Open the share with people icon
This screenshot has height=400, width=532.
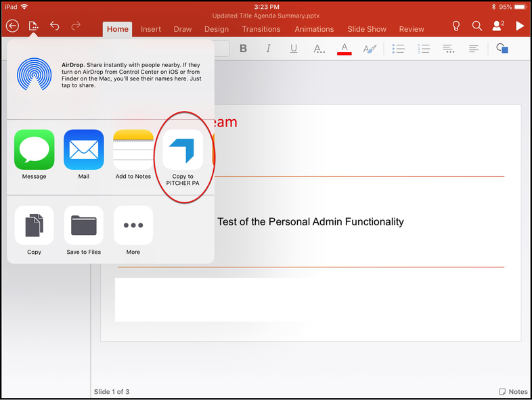(x=498, y=26)
